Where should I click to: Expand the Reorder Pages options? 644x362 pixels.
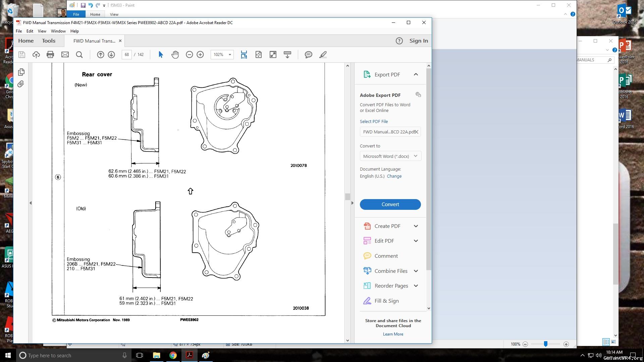(x=416, y=286)
